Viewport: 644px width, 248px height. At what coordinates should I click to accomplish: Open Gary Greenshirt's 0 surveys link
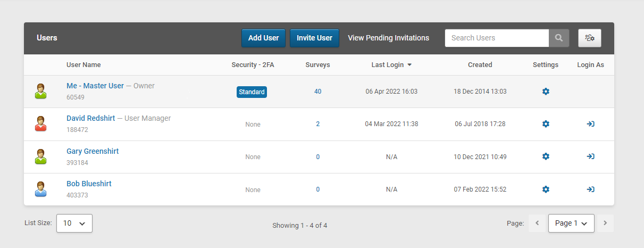[318, 157]
